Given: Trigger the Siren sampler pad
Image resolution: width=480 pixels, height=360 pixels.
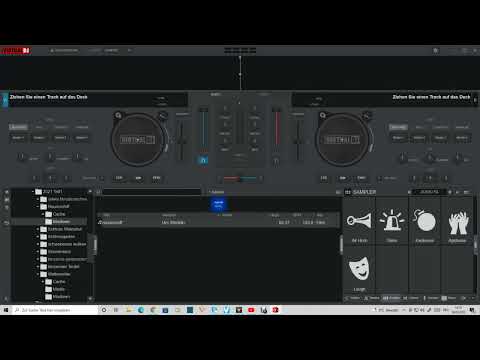Looking at the screenshot, I should [392, 222].
